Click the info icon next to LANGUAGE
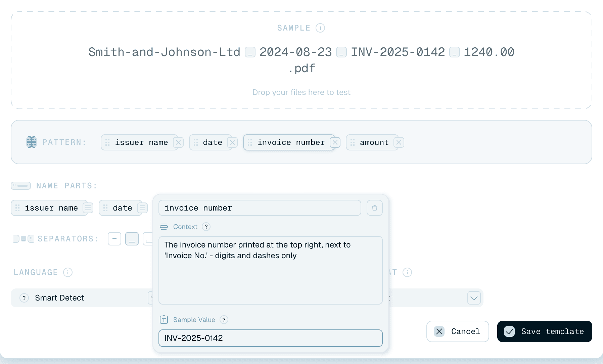This screenshot has height=364, width=603. 68,272
